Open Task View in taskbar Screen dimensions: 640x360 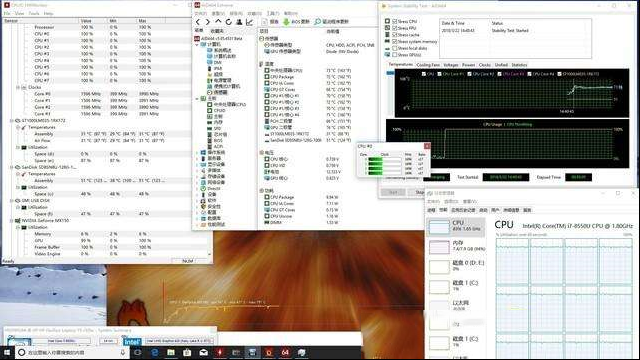pyautogui.click(x=138, y=352)
